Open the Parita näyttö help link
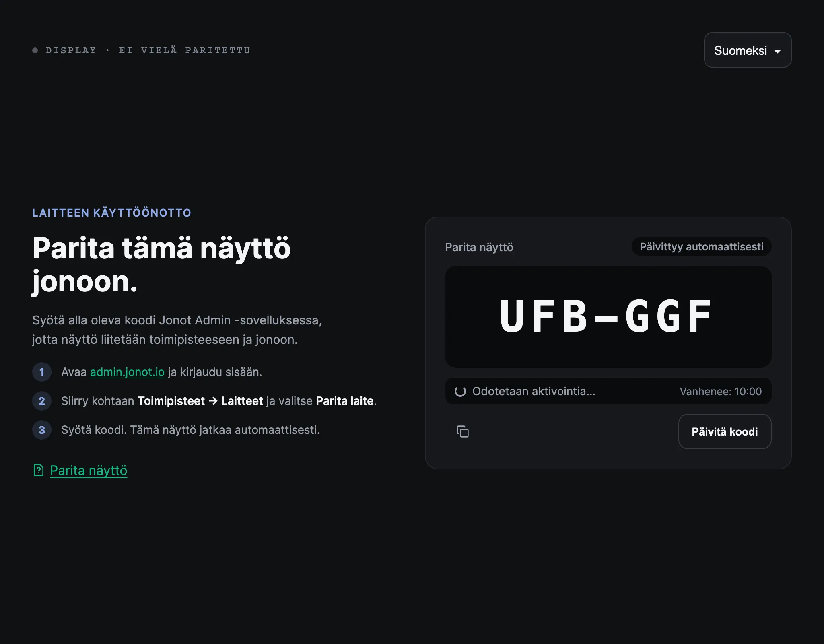 coord(89,470)
